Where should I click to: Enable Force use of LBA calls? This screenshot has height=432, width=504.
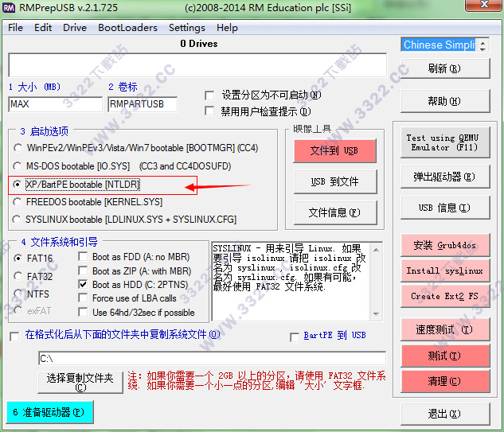[84, 298]
